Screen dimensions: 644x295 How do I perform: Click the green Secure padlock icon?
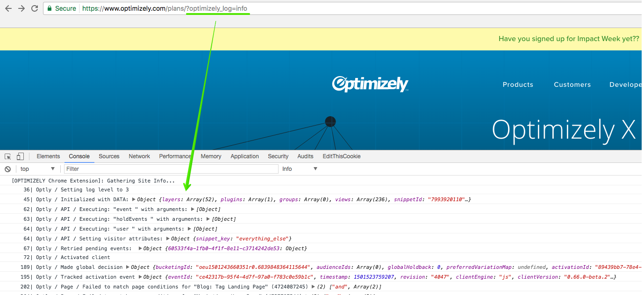[50, 8]
